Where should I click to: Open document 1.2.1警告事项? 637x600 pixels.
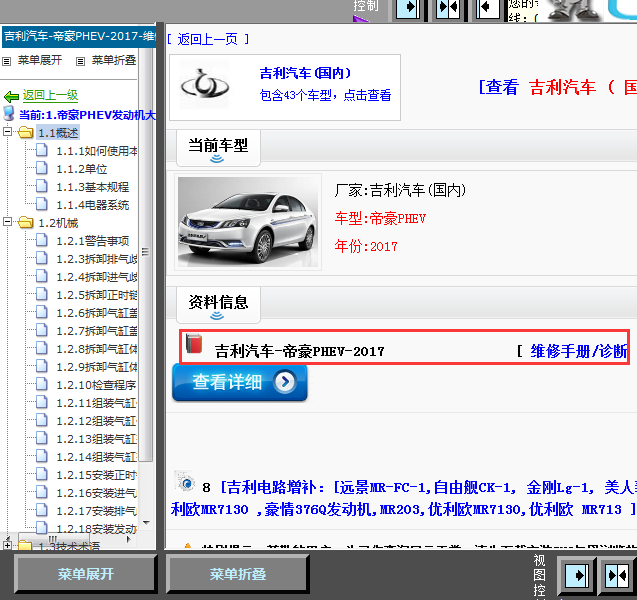pyautogui.click(x=93, y=241)
